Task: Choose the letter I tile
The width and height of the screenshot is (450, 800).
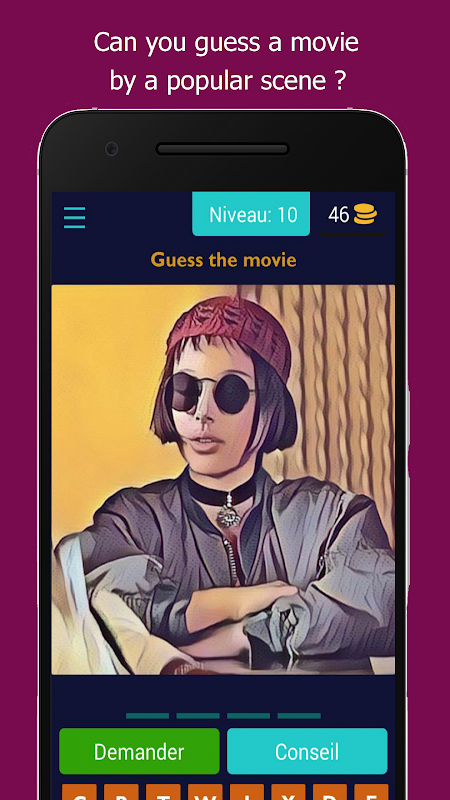Action: pos(246,792)
